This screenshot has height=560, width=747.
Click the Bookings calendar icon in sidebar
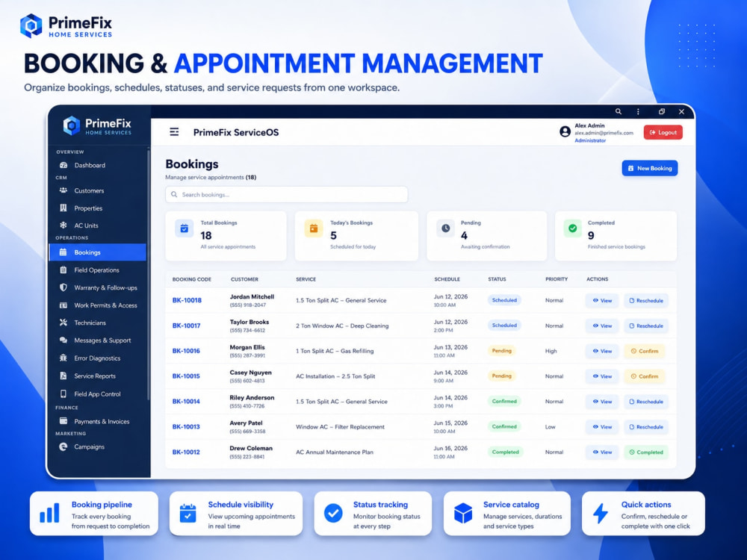click(x=63, y=252)
